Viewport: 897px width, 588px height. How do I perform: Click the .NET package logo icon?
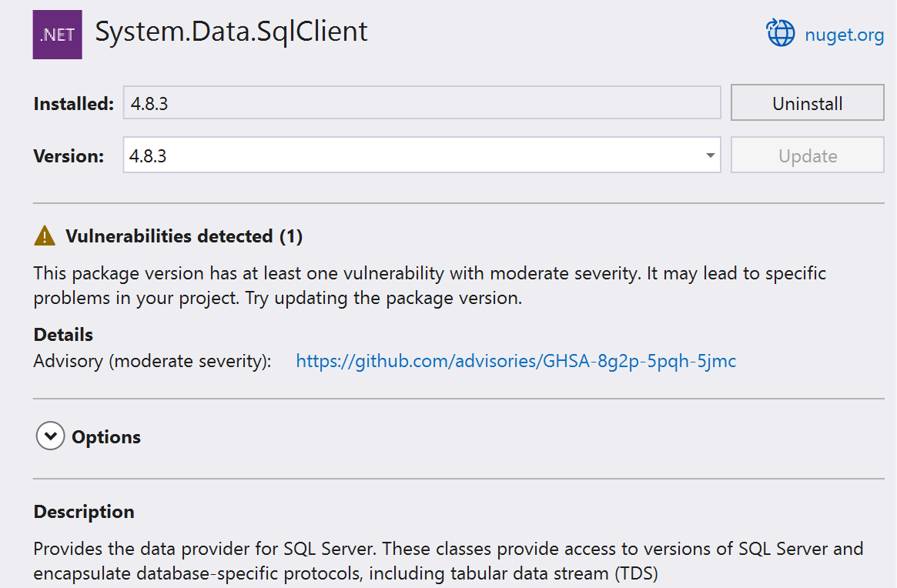pyautogui.click(x=57, y=34)
